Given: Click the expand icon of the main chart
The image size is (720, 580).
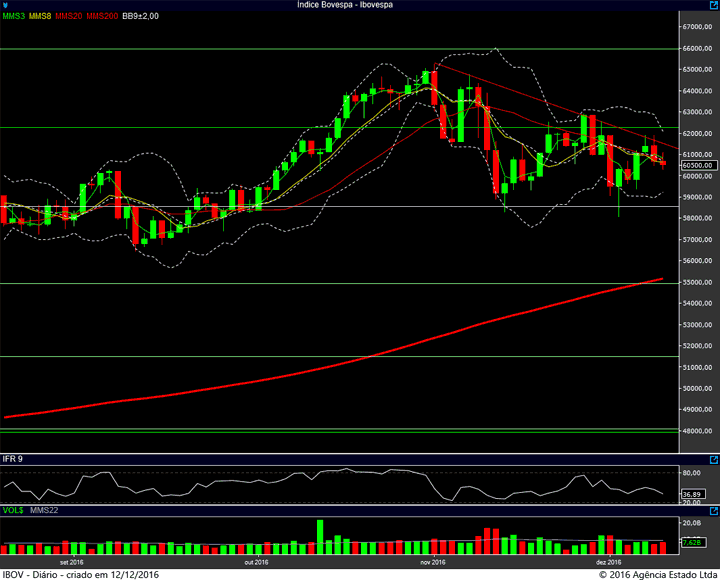Looking at the screenshot, I should [714, 5].
